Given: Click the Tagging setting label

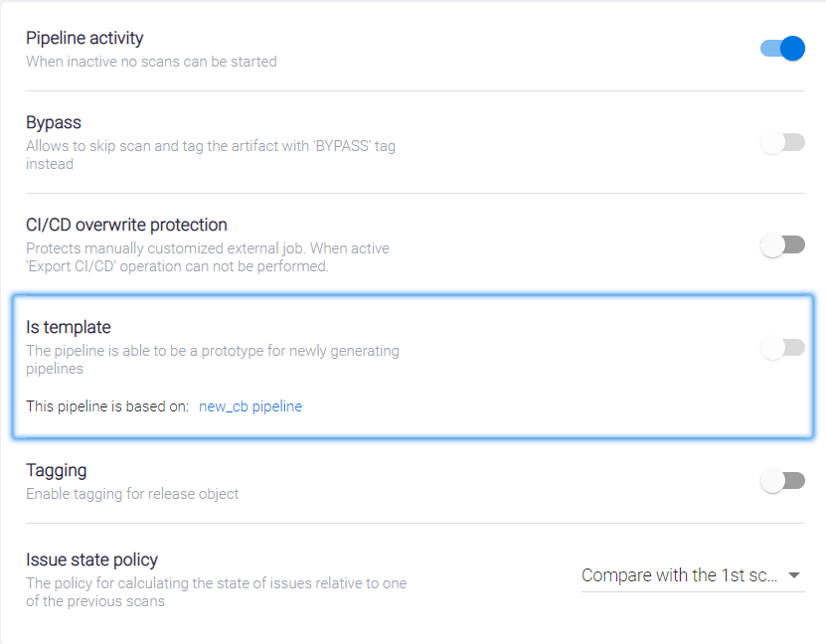Looking at the screenshot, I should tap(57, 470).
